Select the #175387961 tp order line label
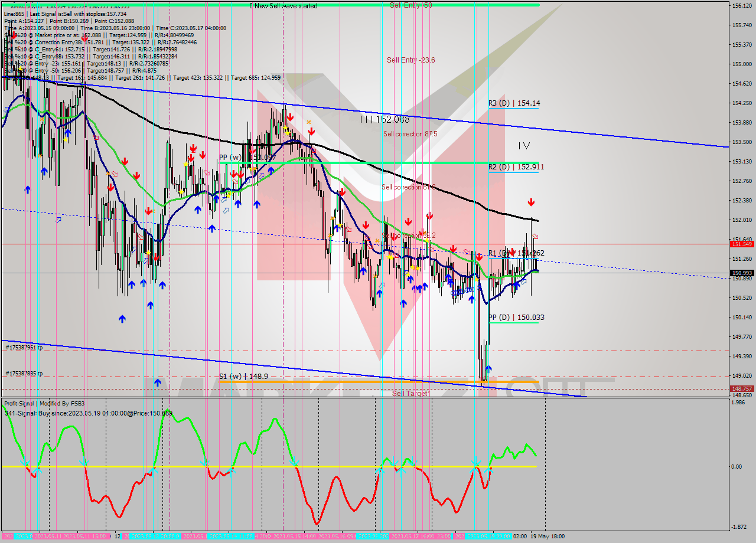 coord(24,348)
